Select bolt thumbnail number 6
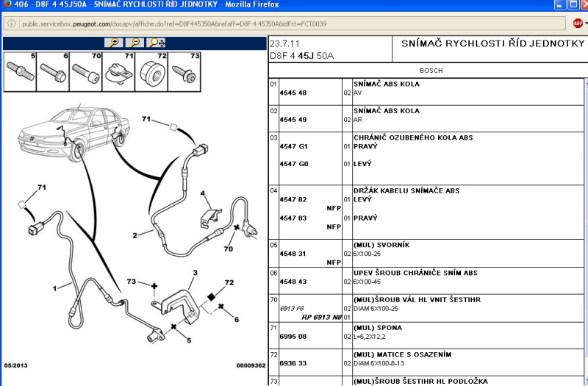This screenshot has width=588, height=386. click(x=53, y=71)
